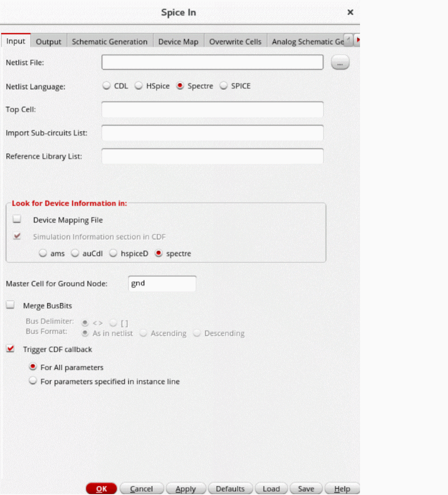Toggle the Trigger CDF callback checkbox
The image size is (448, 495).
(10, 349)
